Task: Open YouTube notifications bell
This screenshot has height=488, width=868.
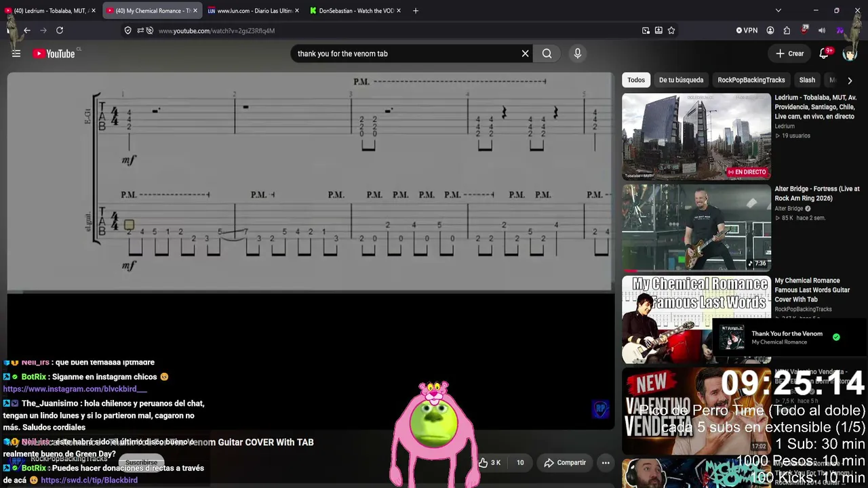Action: tap(825, 54)
